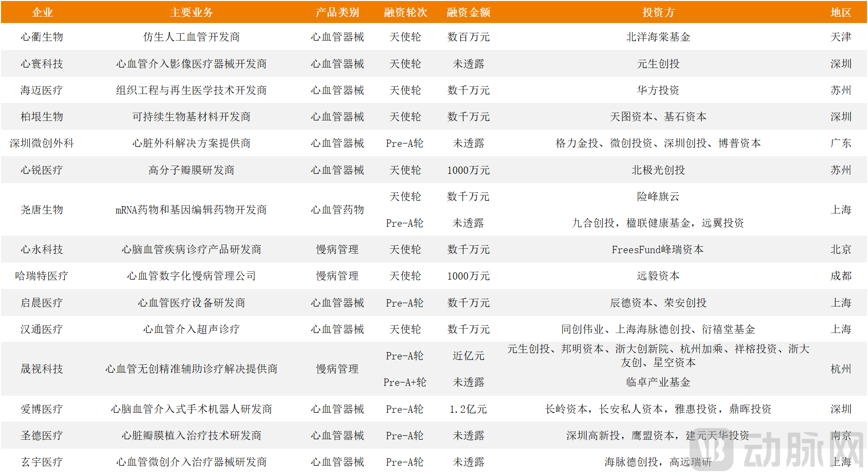Click company name 尧唐生物
868x476 pixels.
42,210
